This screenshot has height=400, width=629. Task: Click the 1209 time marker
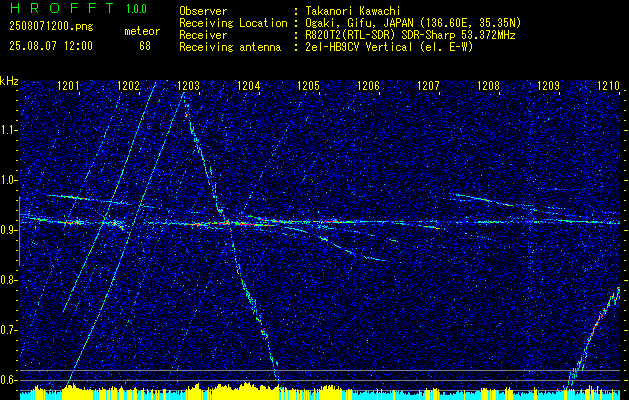[548, 85]
